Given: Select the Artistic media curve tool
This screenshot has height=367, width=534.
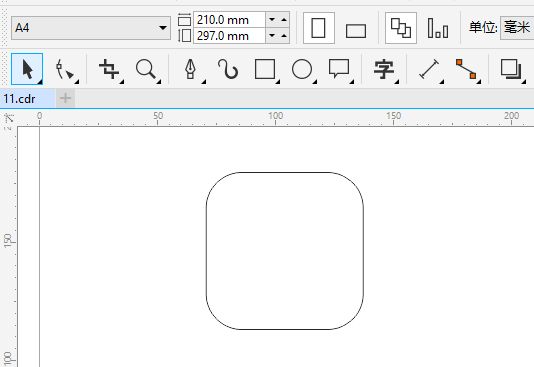Looking at the screenshot, I should [x=228, y=69].
